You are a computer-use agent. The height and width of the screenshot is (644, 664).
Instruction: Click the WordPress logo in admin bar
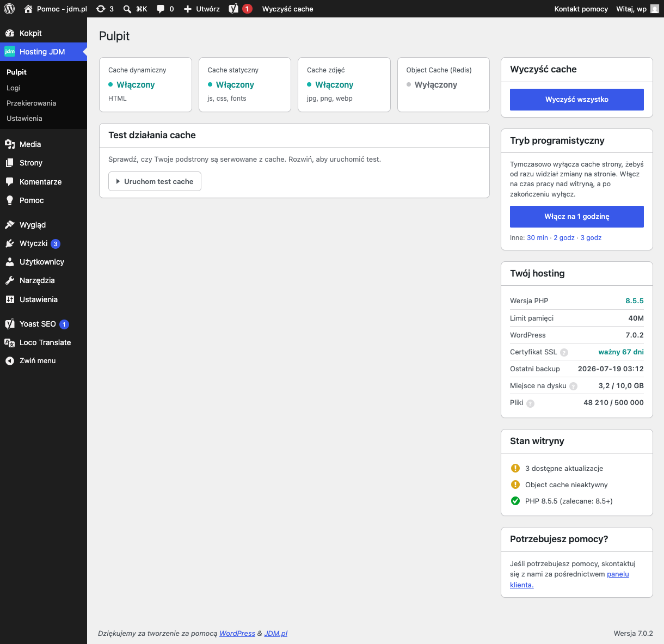(x=9, y=9)
